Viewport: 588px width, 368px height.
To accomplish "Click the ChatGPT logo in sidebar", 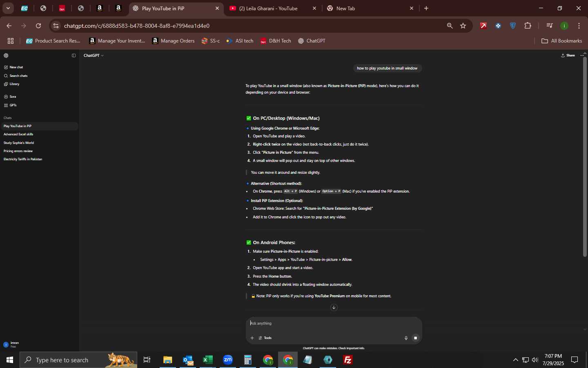I will pos(6,56).
